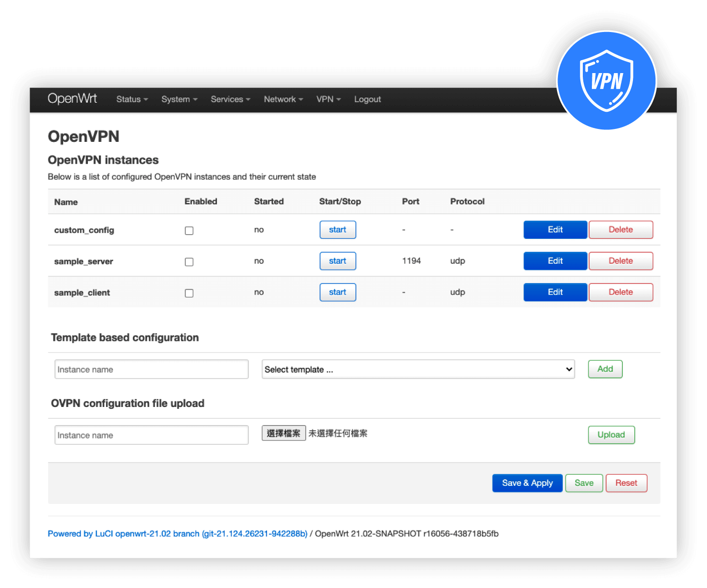Click the OpenWrt brand logo
The image size is (707, 588).
point(72,98)
